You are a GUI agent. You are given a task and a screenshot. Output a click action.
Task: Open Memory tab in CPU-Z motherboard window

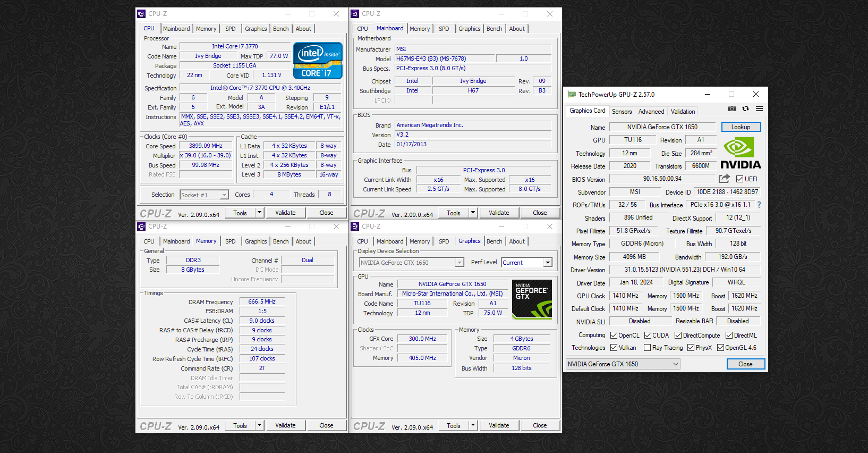420,29
